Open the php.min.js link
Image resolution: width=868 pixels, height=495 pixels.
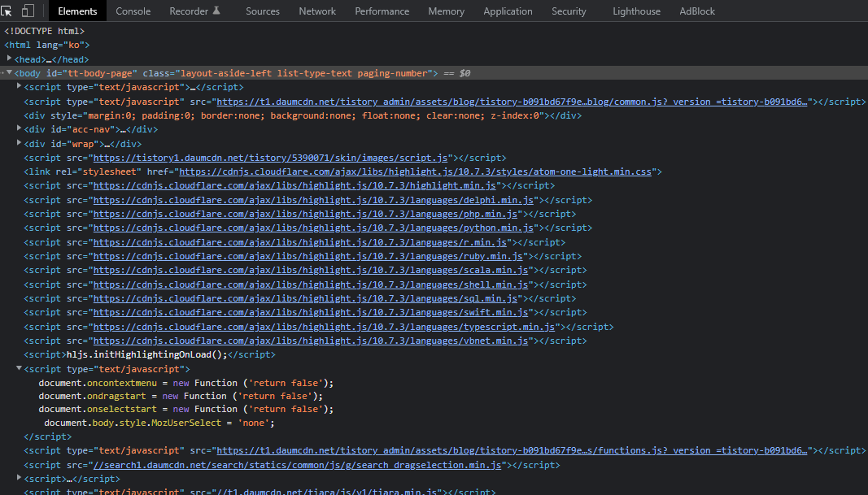(x=305, y=214)
